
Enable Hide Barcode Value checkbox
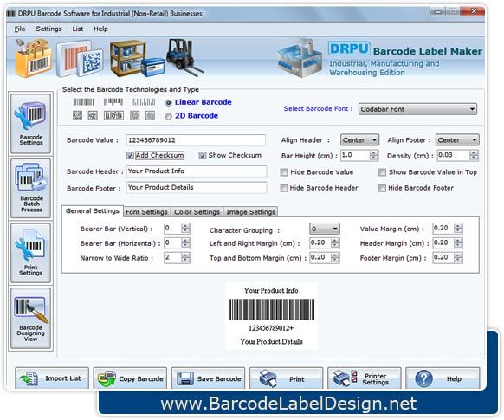pos(284,172)
